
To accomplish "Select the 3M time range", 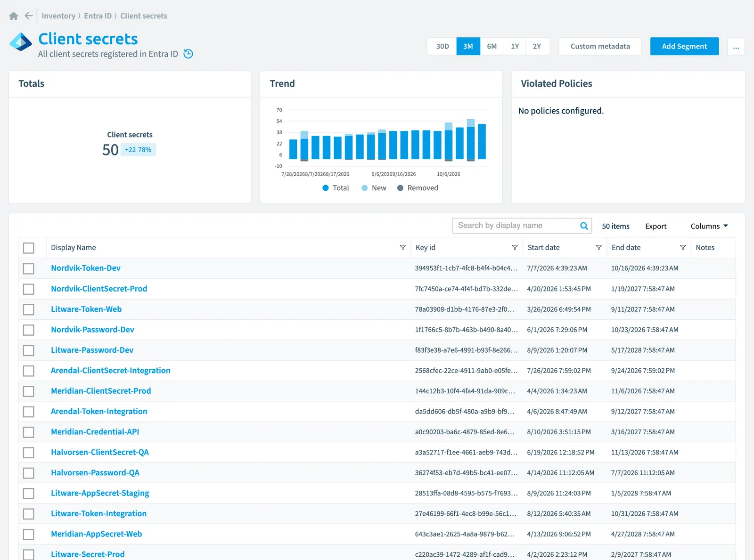I will click(x=468, y=46).
